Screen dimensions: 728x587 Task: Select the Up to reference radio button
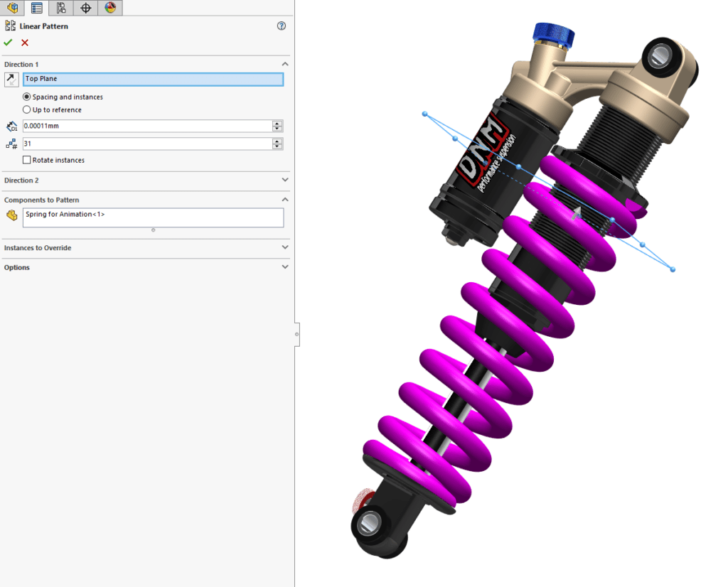click(x=26, y=109)
